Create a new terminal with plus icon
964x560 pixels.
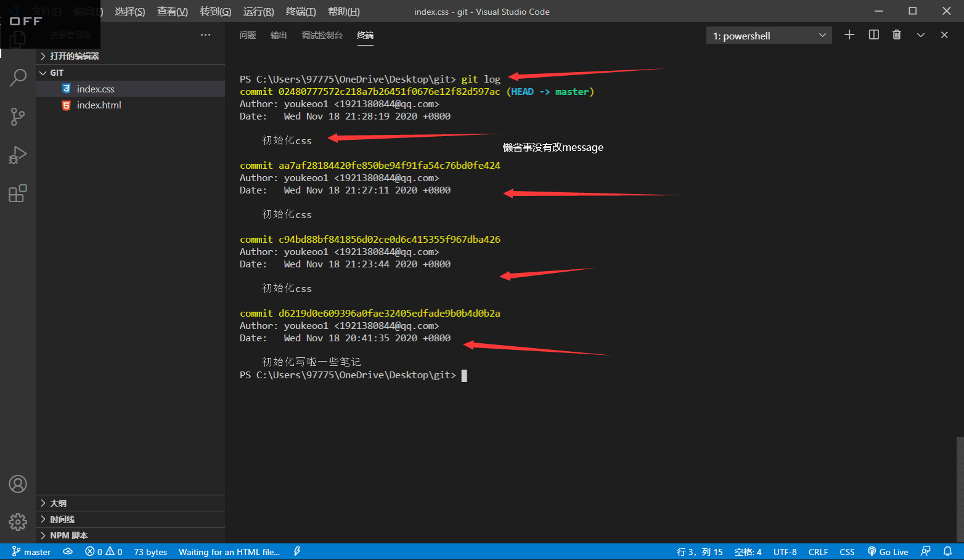(x=849, y=35)
